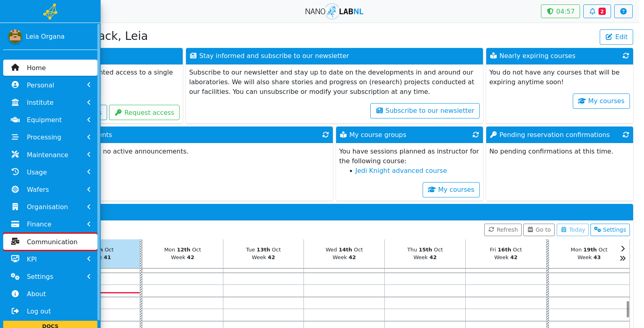Image resolution: width=644 pixels, height=328 pixels.
Task: Click the calendar Refresh button
Action: [x=503, y=230]
